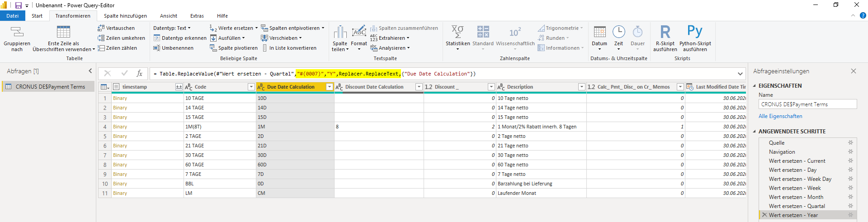Screen dimensions: 868x222
Task: Open settings gear for Navigation step
Action: coord(850,151)
